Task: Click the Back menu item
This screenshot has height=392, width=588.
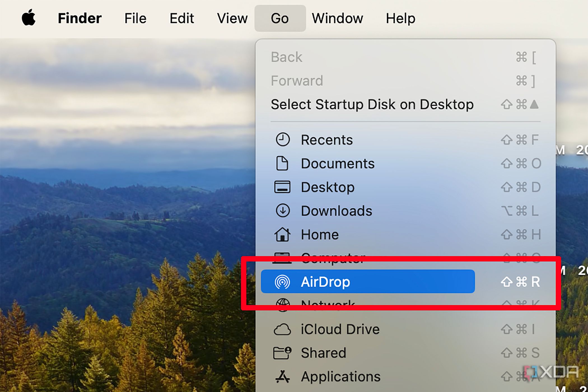Action: pos(405,57)
